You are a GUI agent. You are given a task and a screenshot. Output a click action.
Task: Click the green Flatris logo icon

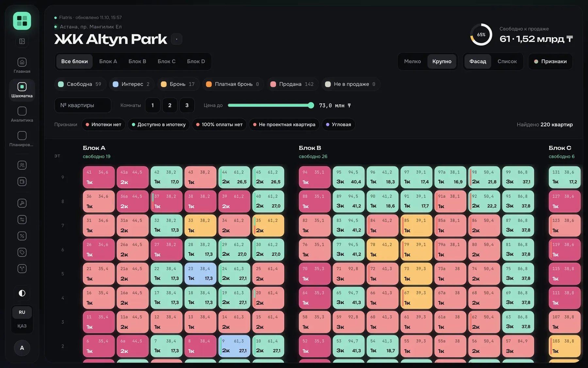pos(22,21)
